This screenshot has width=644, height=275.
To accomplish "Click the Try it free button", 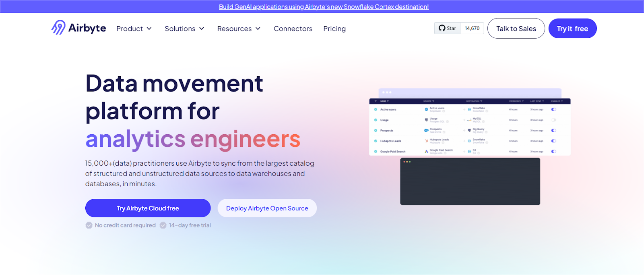I will [572, 29].
